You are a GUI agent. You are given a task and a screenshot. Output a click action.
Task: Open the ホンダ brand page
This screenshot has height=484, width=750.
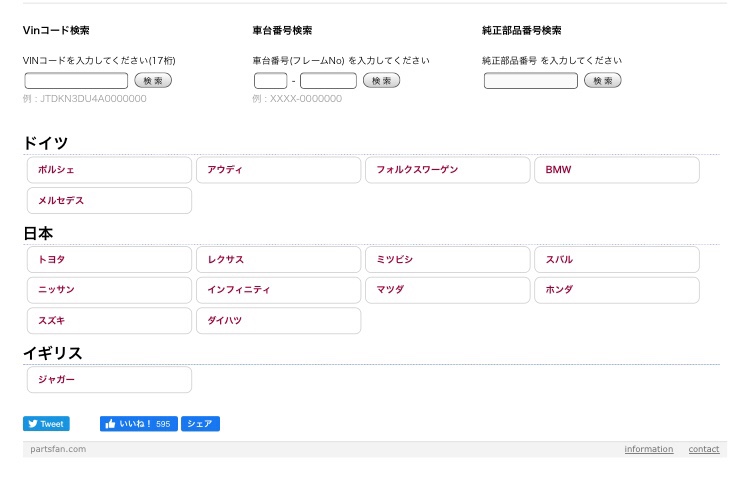(617, 290)
